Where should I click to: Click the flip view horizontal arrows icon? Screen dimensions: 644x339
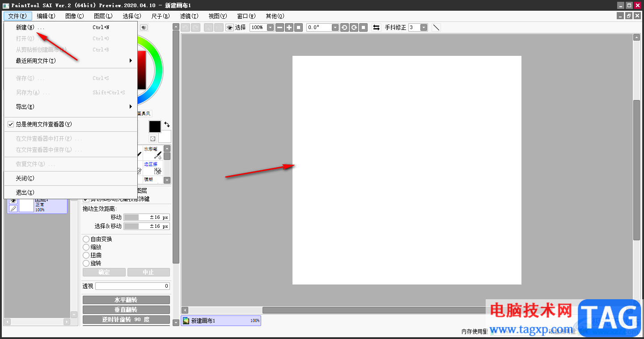coord(377,27)
